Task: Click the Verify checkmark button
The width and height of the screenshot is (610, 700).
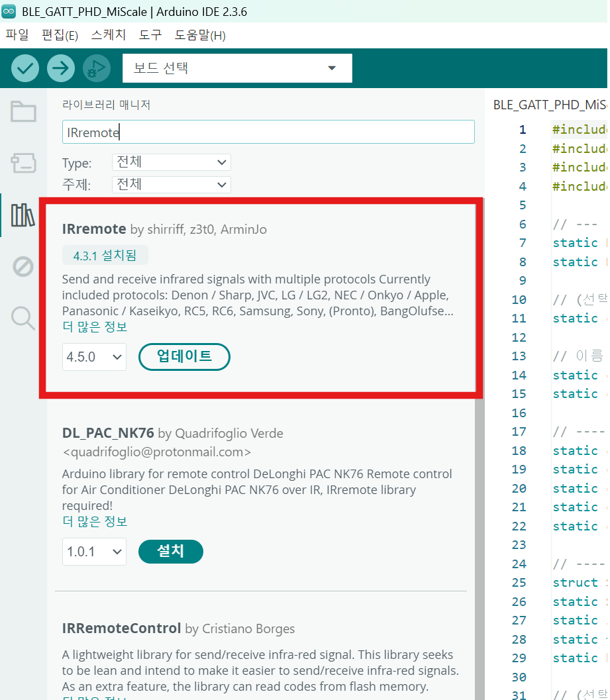Action: tap(25, 68)
